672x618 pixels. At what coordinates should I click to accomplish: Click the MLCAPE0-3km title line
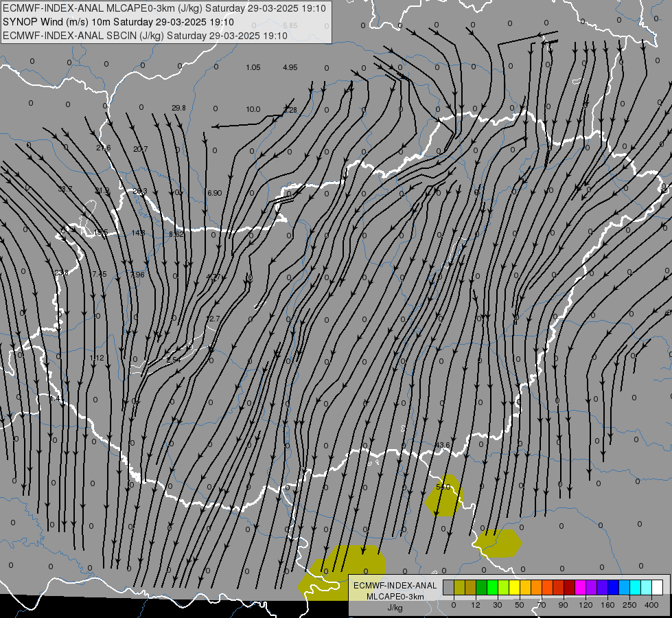point(164,8)
